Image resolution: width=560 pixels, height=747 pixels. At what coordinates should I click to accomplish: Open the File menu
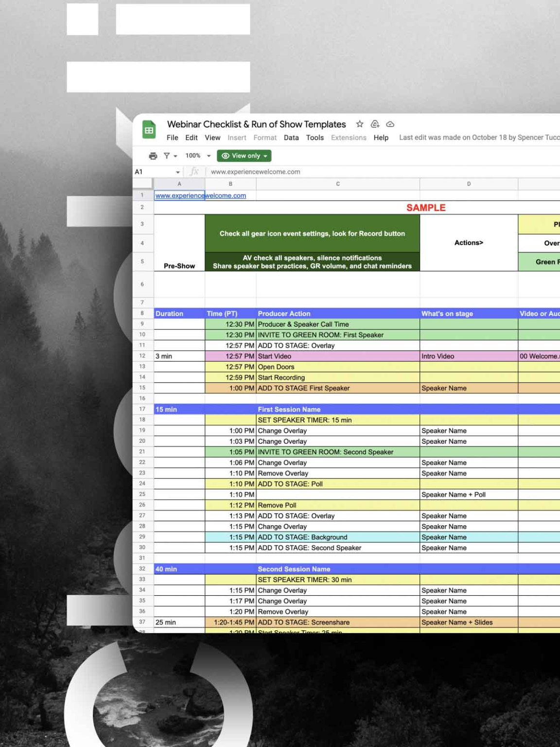click(172, 138)
